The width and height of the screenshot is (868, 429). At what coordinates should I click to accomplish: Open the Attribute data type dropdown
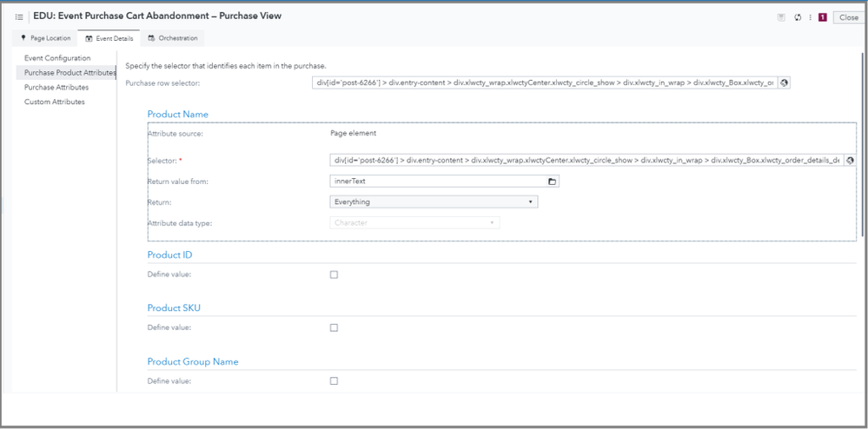click(x=415, y=222)
